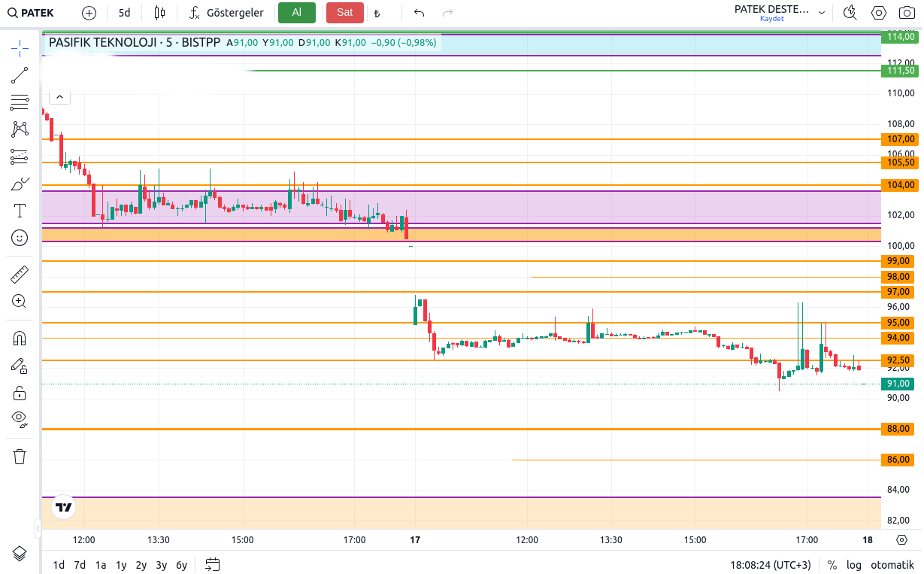
Task: Toggle stay in drawing mode
Action: coord(20,365)
